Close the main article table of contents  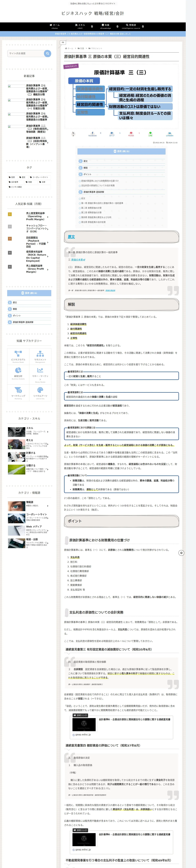tap(122, 151)
